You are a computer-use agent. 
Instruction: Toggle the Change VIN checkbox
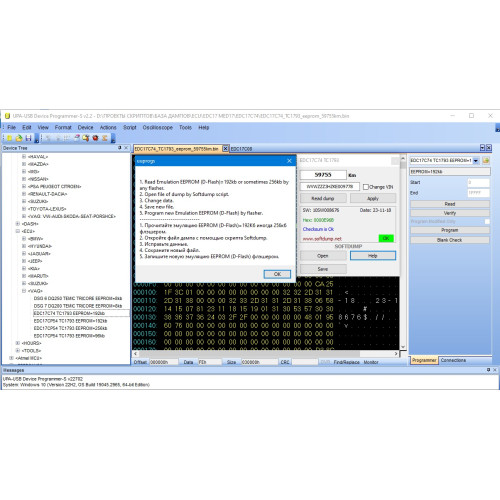coord(366,187)
